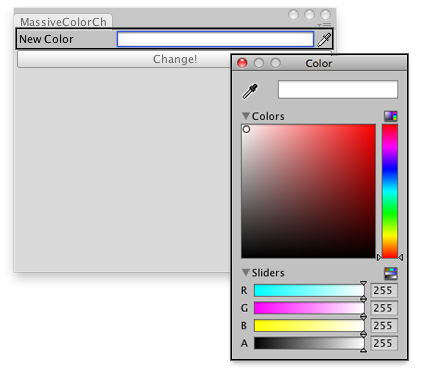425x369 pixels.
Task: Click the vertical hue rainbow strip
Action: point(390,191)
